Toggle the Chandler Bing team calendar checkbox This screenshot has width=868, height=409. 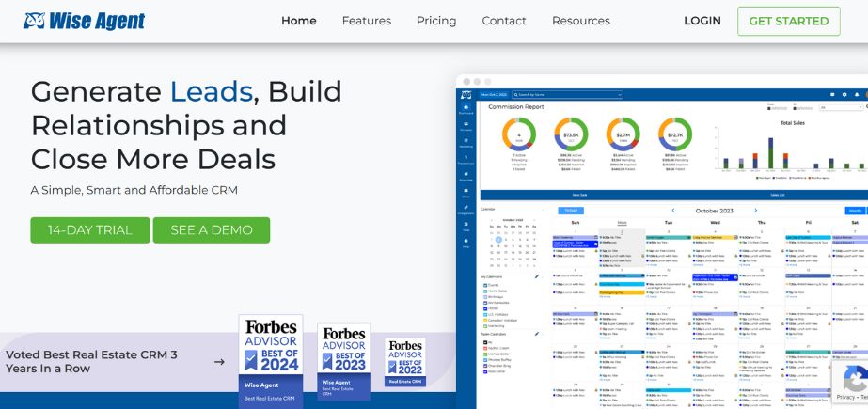[x=485, y=366]
